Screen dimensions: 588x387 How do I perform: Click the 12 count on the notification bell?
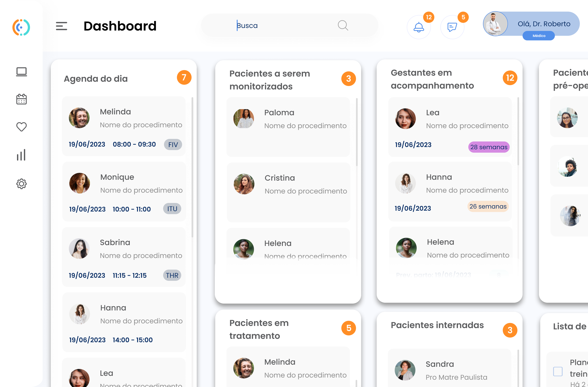pos(429,17)
